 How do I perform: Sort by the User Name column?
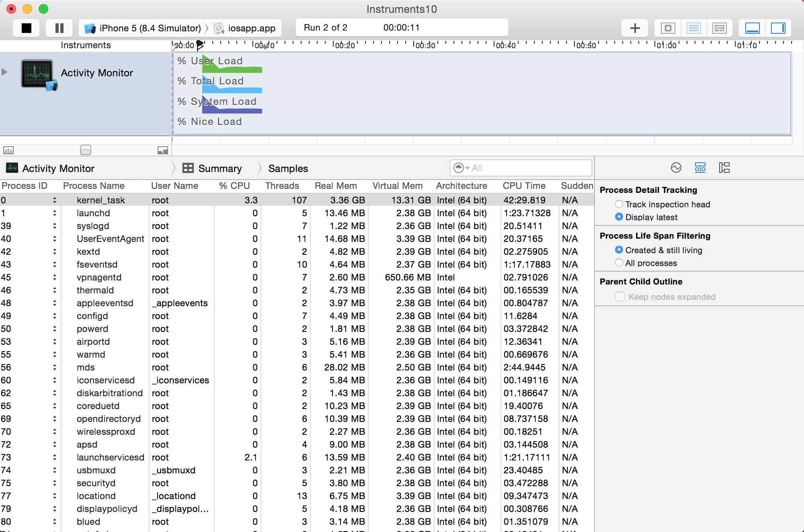pyautogui.click(x=175, y=186)
